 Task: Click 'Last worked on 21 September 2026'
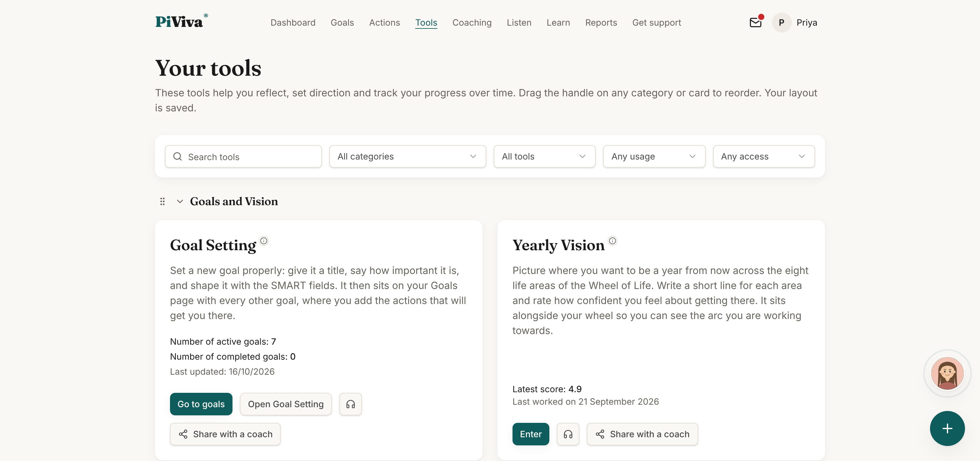pyautogui.click(x=586, y=402)
